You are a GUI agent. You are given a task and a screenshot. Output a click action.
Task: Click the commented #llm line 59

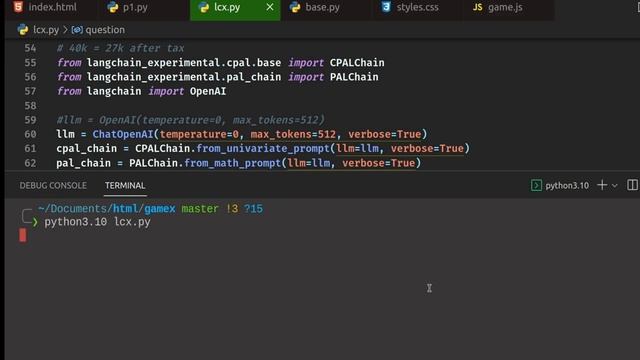[x=191, y=120]
